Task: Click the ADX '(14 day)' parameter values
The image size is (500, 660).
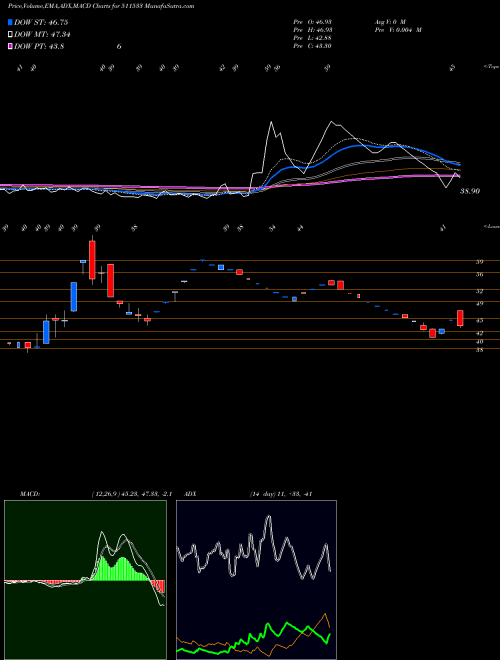Action: 281,494
